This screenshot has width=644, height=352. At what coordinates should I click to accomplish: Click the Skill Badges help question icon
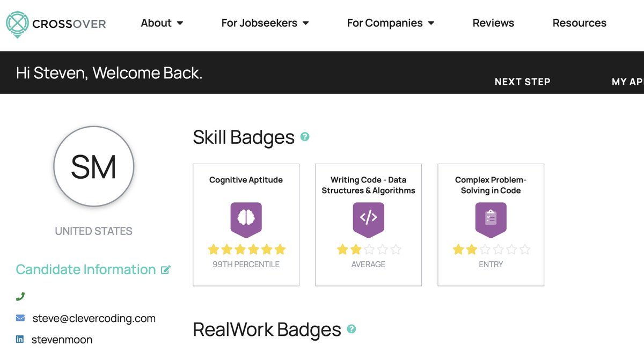tap(305, 137)
